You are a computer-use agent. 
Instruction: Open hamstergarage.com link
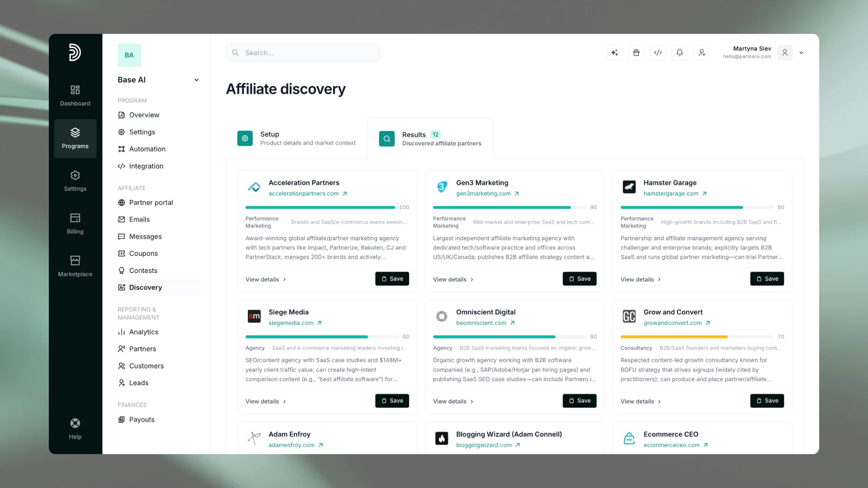(x=675, y=194)
